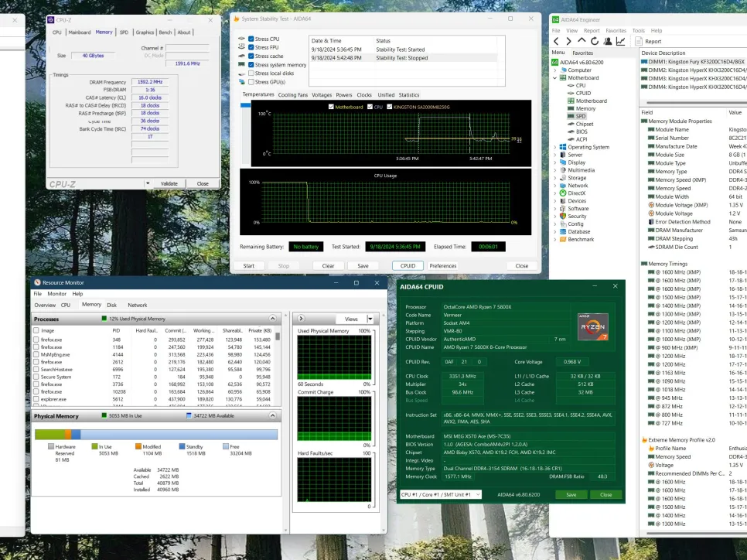This screenshot has height=560, width=747.
Task: Click the System Stability Test flame icon
Action: click(236, 19)
